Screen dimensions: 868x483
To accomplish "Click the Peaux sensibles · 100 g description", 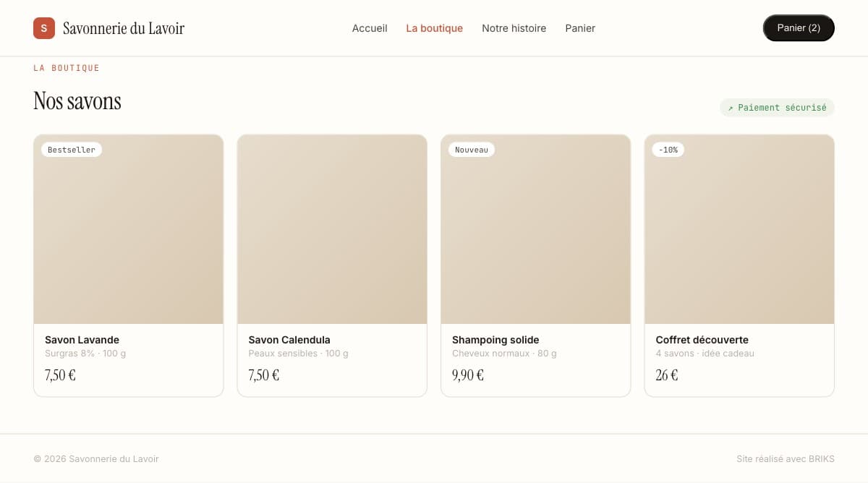I will point(298,354).
